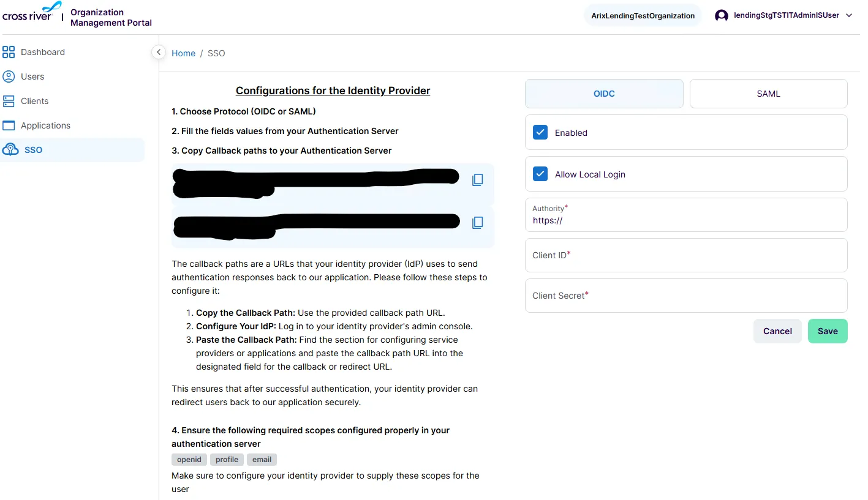Uncheck the Enabled checkbox
The image size is (868, 500).
click(x=540, y=132)
